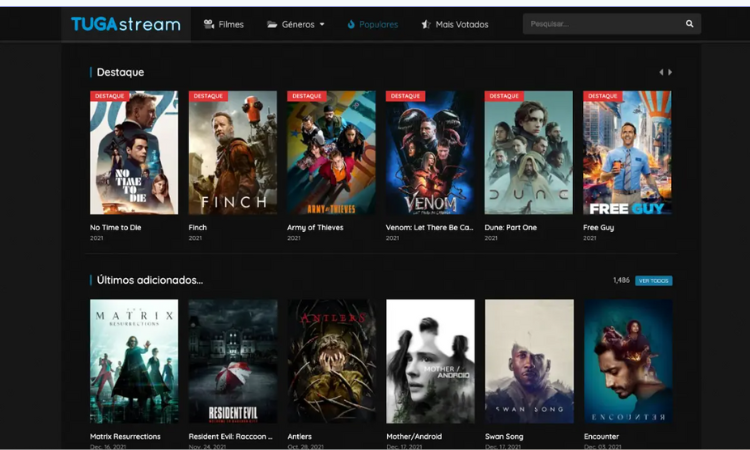Click the Últimos adicionados heading
The image size is (750, 450).
pos(150,280)
